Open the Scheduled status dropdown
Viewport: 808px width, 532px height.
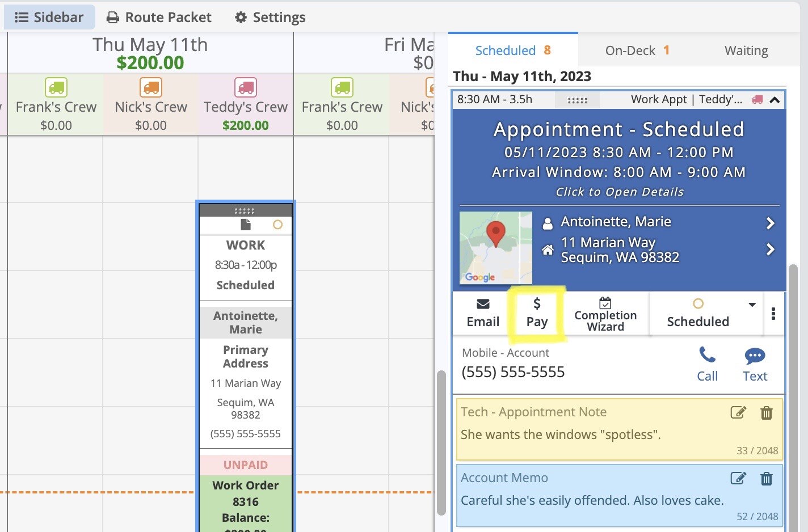pyautogui.click(x=752, y=305)
